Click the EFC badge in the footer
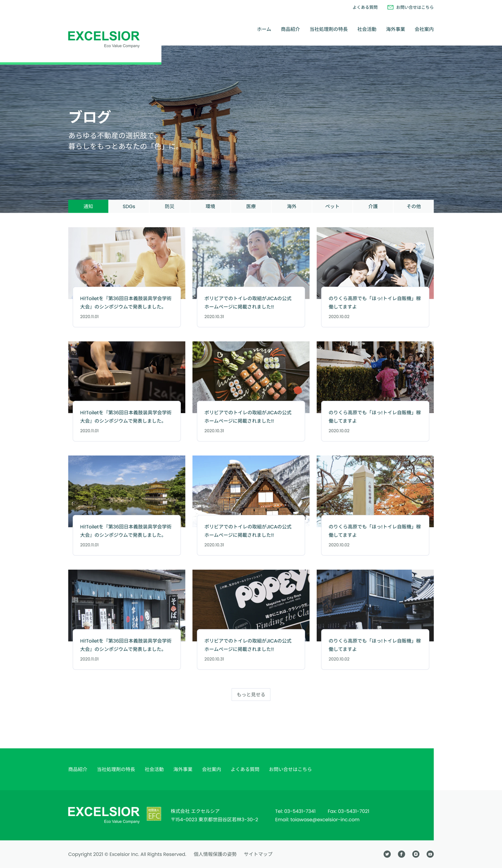Viewport: 502px width, 868px height. (154, 813)
